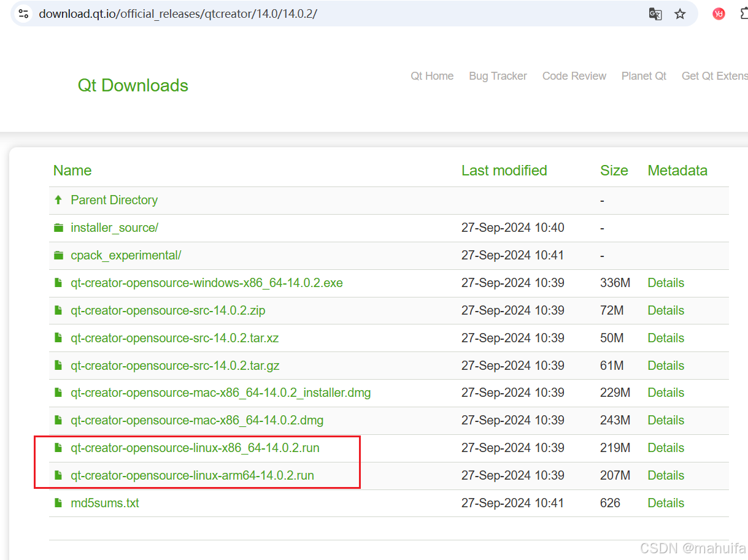Download qt-creator-opensource-linux-x86_64-14.0.2.run
This screenshot has width=748, height=560.
(x=195, y=448)
